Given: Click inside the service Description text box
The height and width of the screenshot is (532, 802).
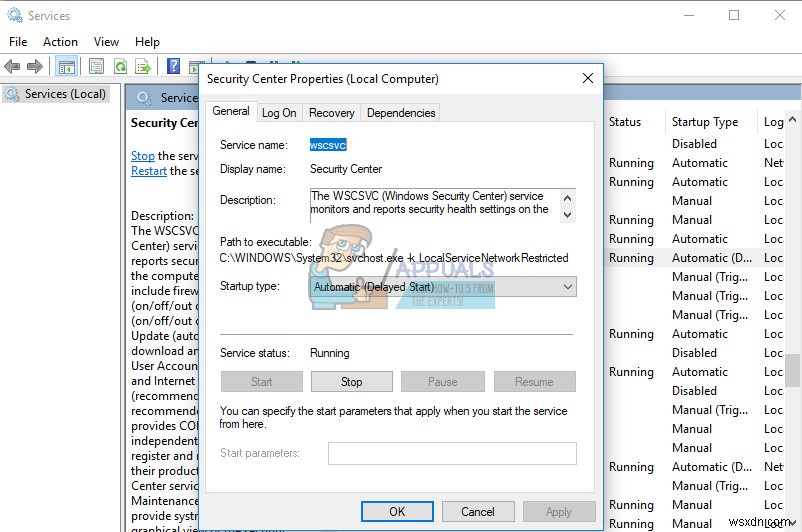Looking at the screenshot, I should pyautogui.click(x=435, y=205).
